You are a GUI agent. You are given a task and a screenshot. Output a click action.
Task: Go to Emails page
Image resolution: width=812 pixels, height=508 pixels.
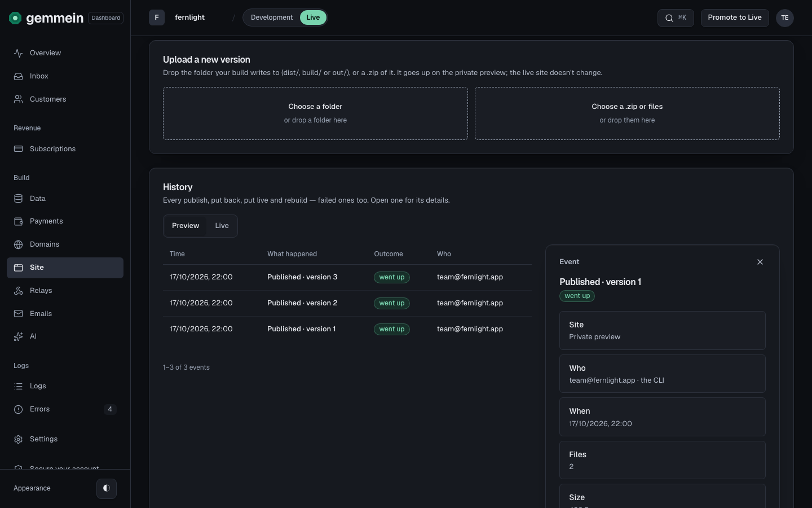click(65, 314)
